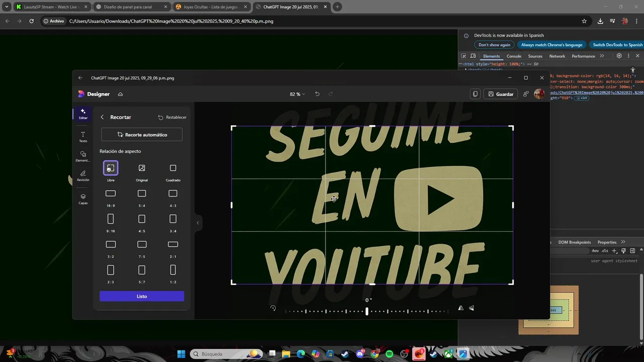This screenshot has height=362, width=644.
Task: Click Don't show again in DevTools
Action: click(x=494, y=45)
